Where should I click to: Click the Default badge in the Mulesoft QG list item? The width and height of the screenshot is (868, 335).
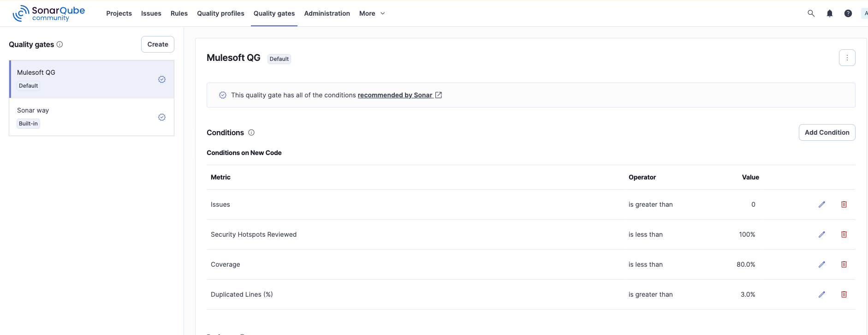[x=29, y=86]
